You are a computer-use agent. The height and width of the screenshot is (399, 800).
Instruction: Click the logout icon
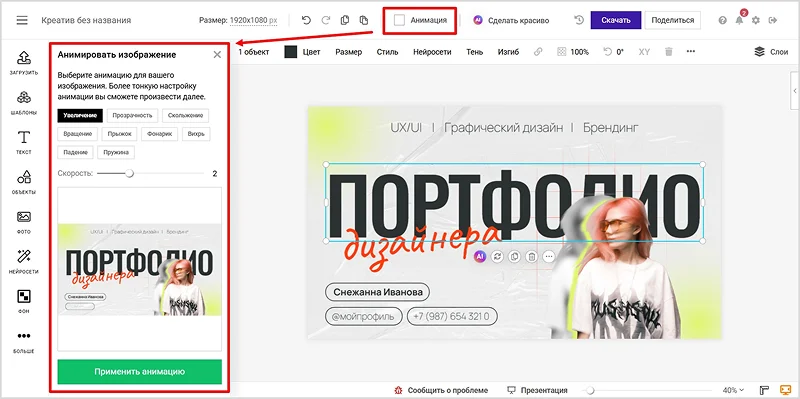coord(773,20)
